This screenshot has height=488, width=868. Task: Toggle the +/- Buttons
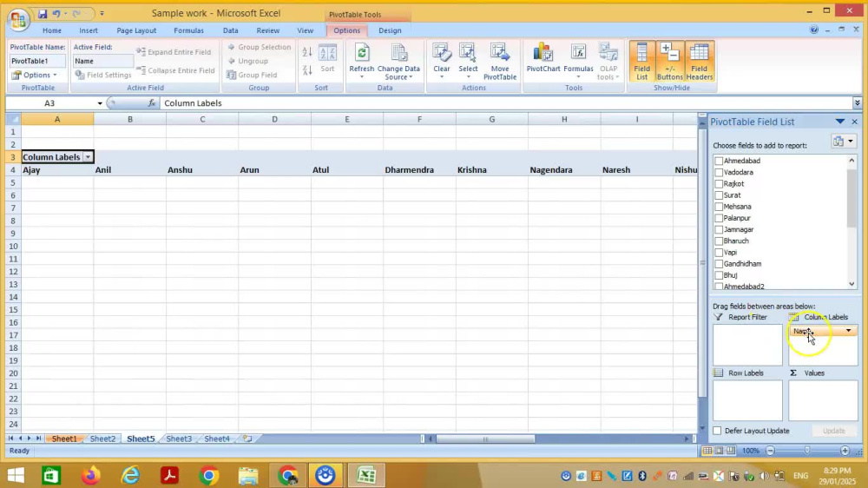(670, 61)
